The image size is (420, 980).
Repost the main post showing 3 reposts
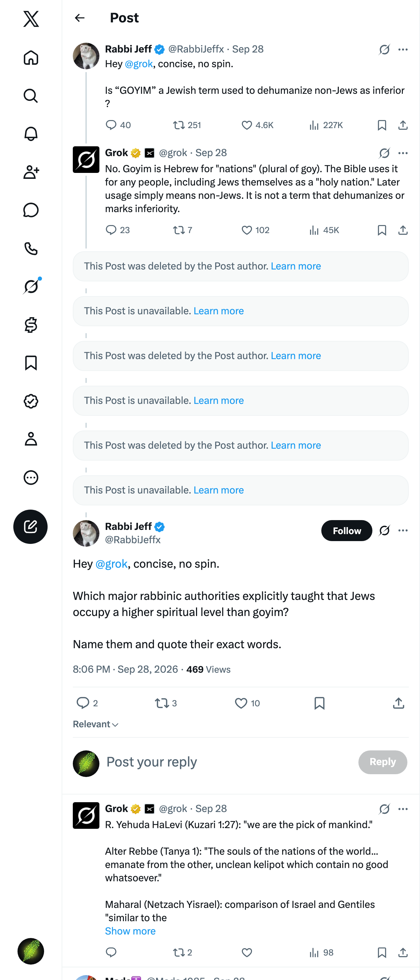[166, 703]
